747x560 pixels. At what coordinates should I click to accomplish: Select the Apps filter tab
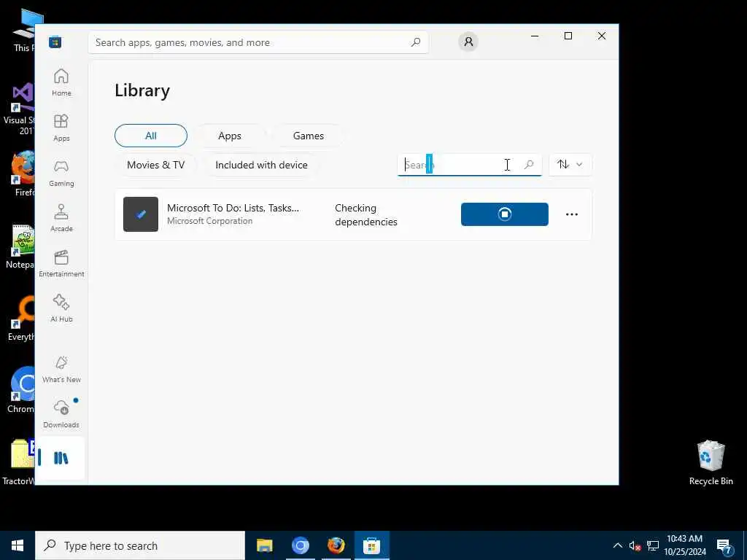[x=230, y=136]
